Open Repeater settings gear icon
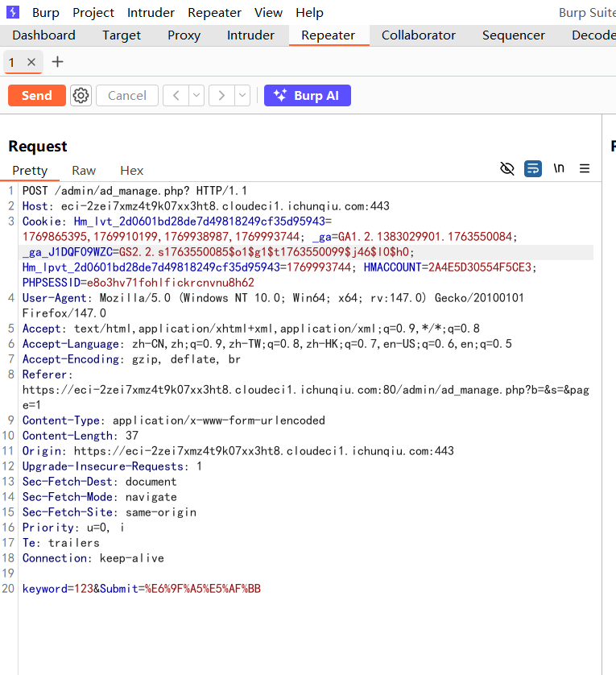Viewport: 616px width, 675px height. (81, 96)
